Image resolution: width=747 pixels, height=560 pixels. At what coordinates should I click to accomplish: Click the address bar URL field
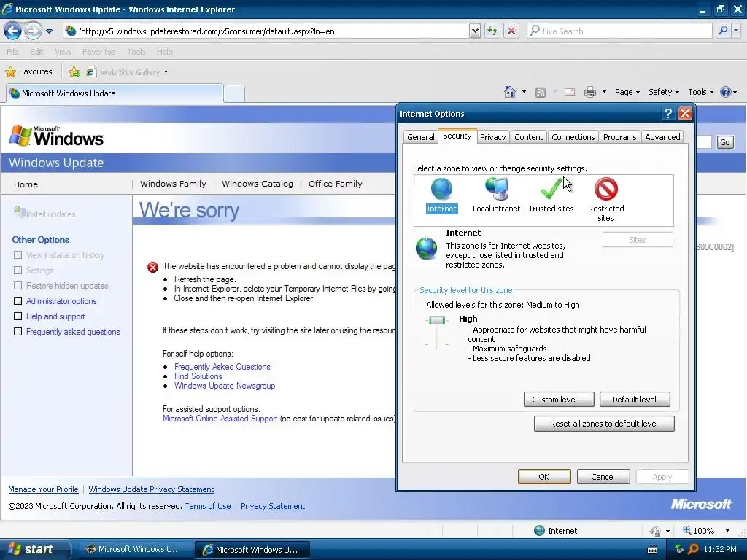point(267,31)
